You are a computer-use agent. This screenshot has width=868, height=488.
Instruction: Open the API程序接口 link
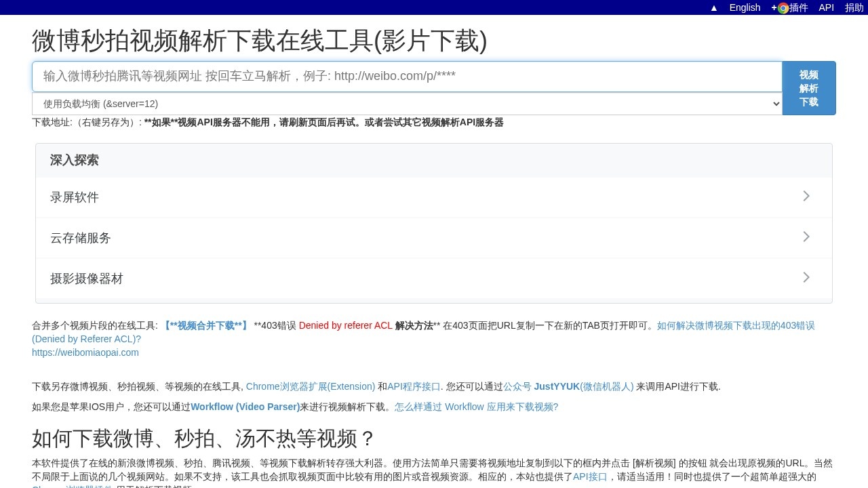[x=414, y=386]
